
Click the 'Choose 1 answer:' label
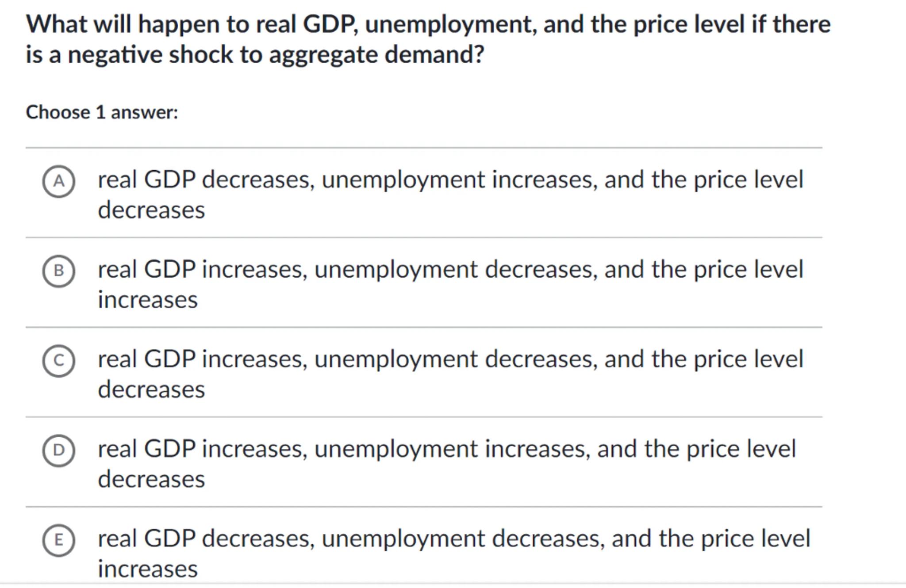pyautogui.click(x=102, y=112)
